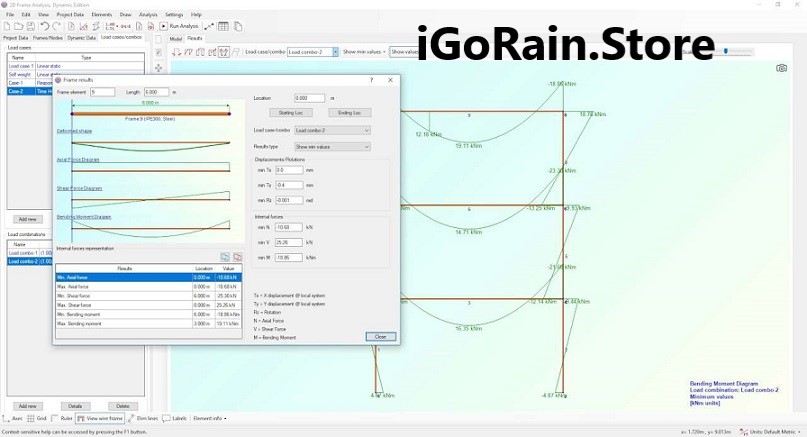
Task: Open the results table icon in toolbar
Action: [223, 26]
